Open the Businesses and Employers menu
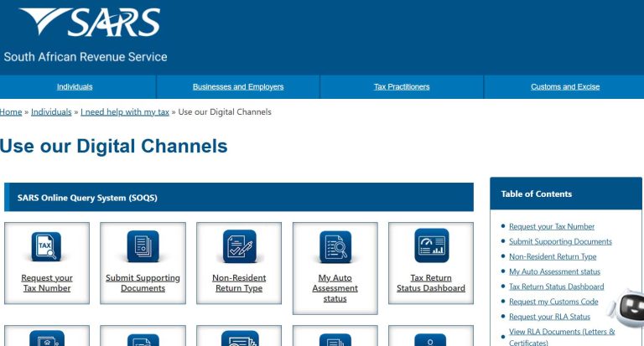This screenshot has height=346, width=644. [238, 87]
